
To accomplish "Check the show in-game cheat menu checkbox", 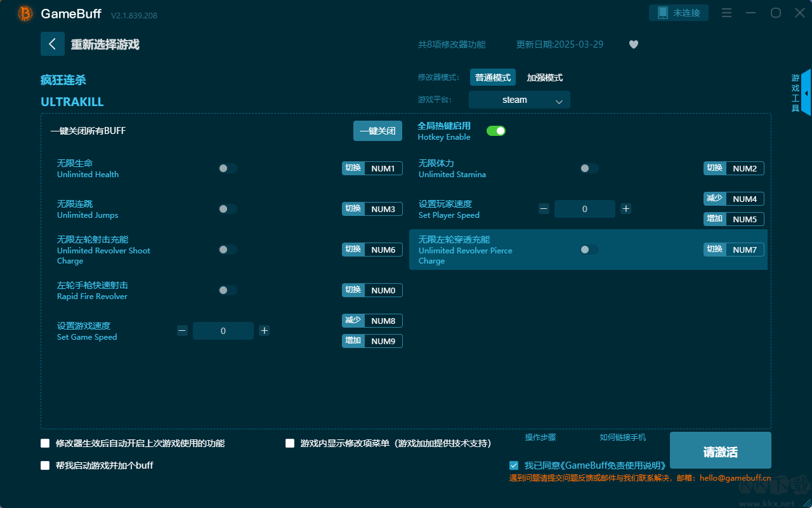I will (x=290, y=443).
